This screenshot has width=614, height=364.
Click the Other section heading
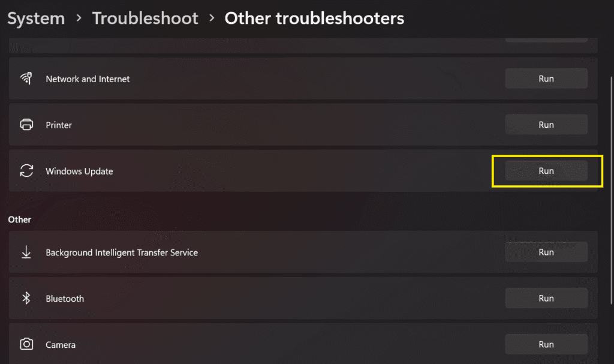tap(19, 219)
